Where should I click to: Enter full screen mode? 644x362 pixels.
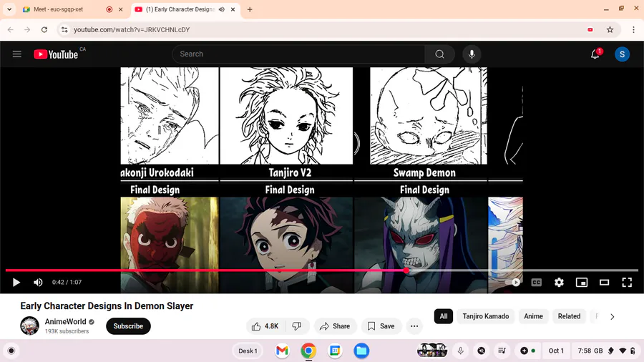(627, 283)
